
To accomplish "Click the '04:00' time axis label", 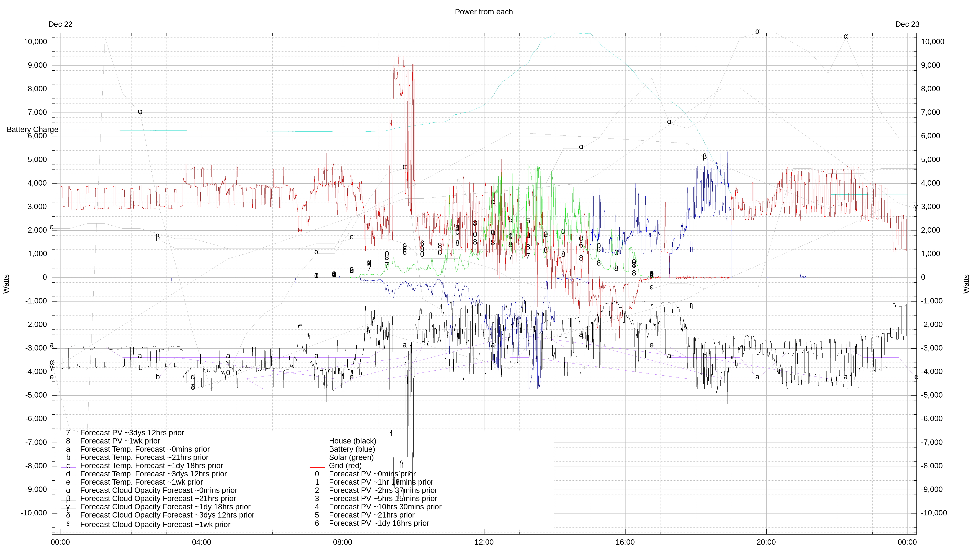I will (201, 542).
